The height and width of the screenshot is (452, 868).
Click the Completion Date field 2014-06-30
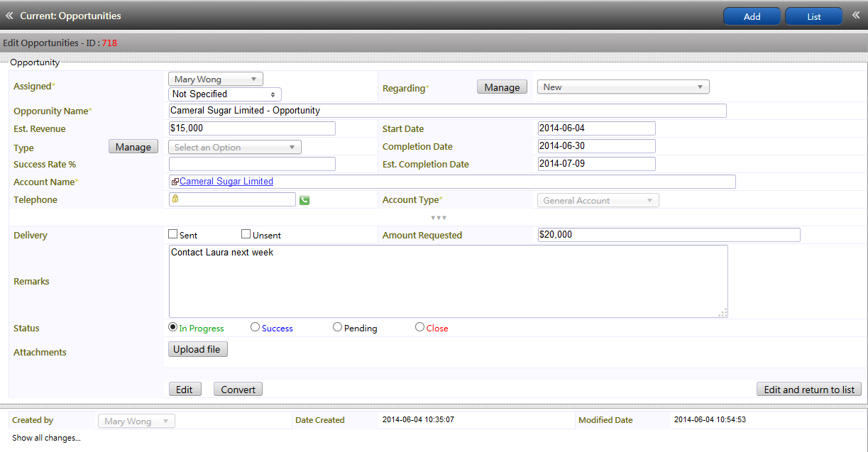[597, 146]
